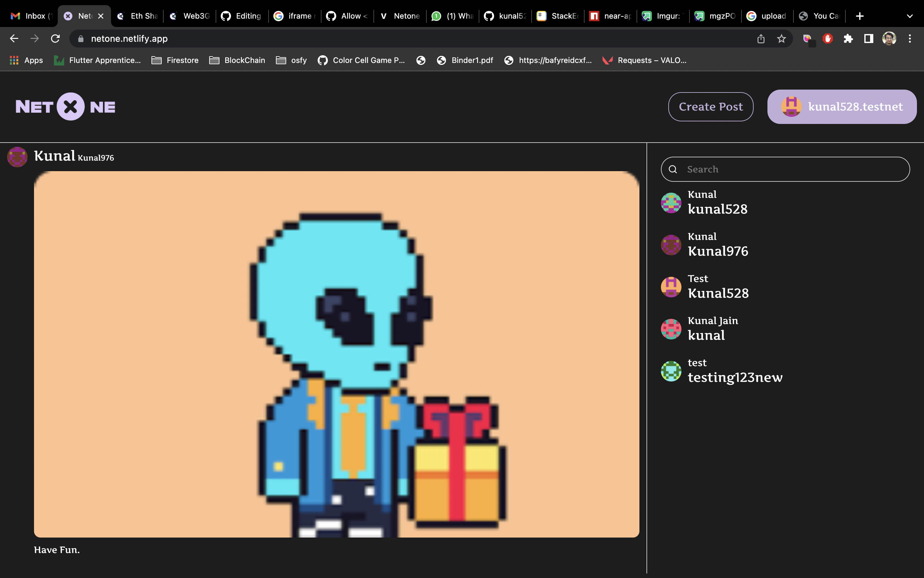Switch to the iframe Google tab
Screen dimensions: 924x578
pos(295,16)
